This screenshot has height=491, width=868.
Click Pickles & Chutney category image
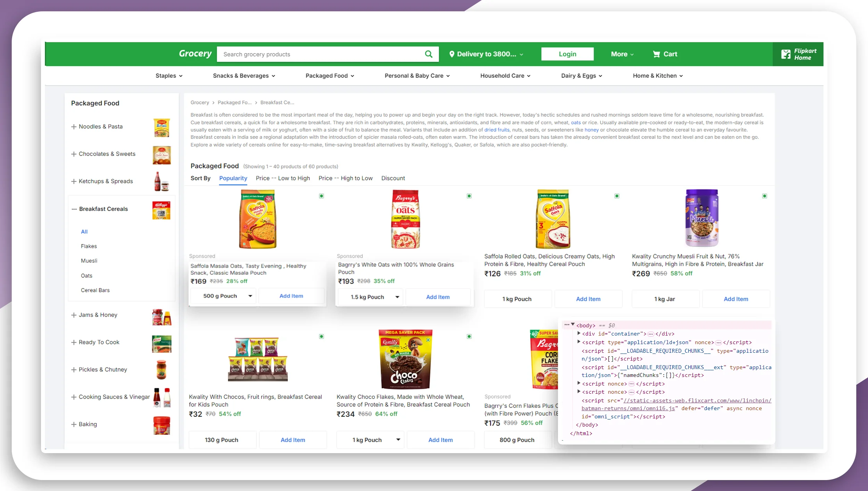tap(162, 370)
